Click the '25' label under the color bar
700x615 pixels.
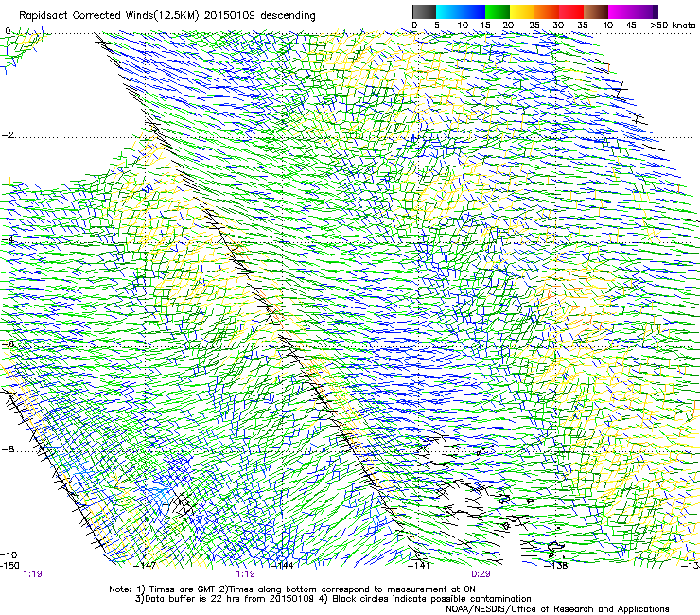pyautogui.click(x=534, y=26)
